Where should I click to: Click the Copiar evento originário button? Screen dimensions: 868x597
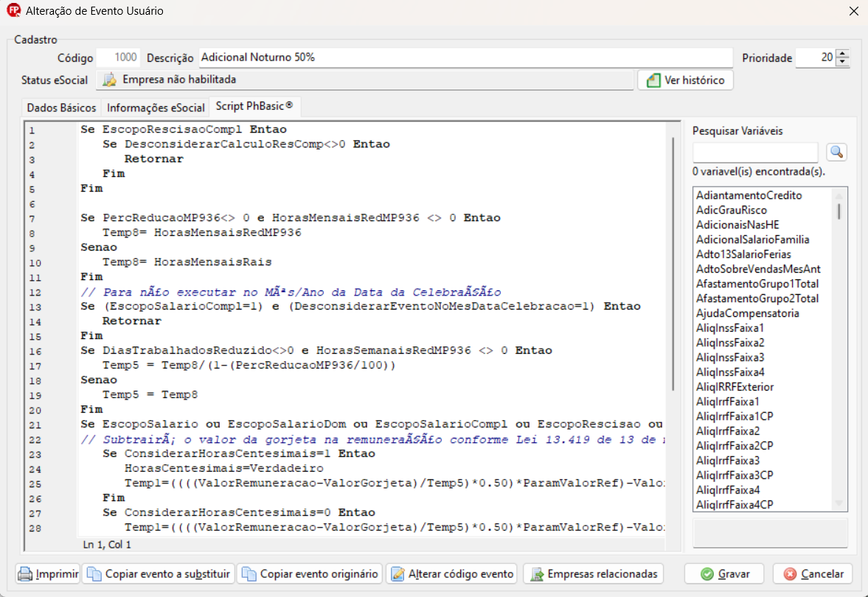point(310,574)
